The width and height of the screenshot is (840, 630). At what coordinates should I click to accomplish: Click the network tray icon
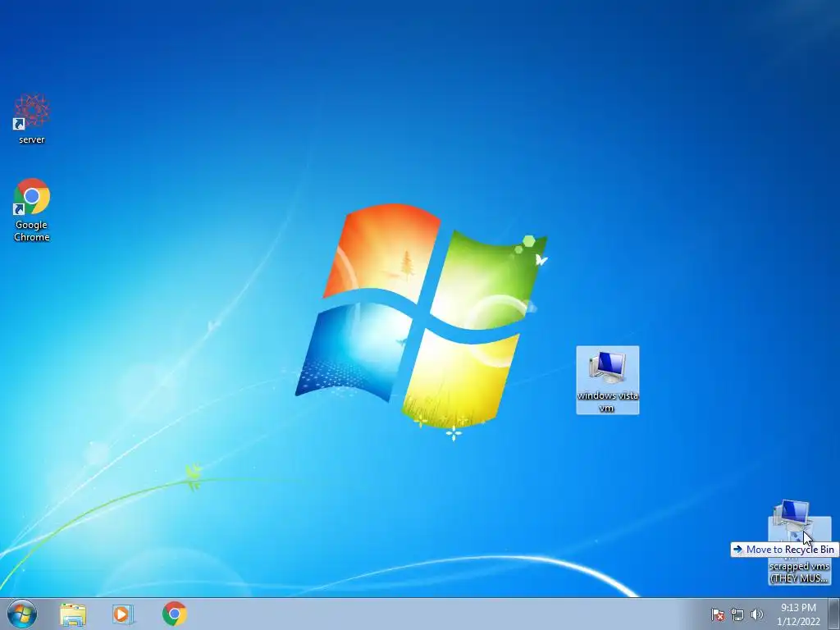pos(737,614)
